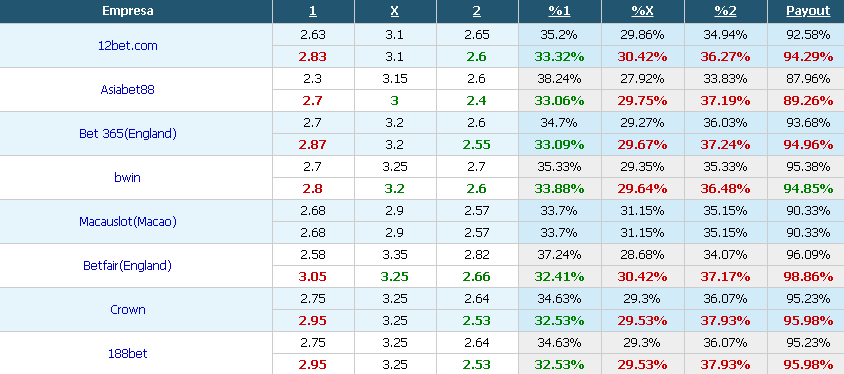Viewport: 844px width, 374px height.
Task: Select Betfair's red 3.05 odds cell
Action: click(313, 277)
